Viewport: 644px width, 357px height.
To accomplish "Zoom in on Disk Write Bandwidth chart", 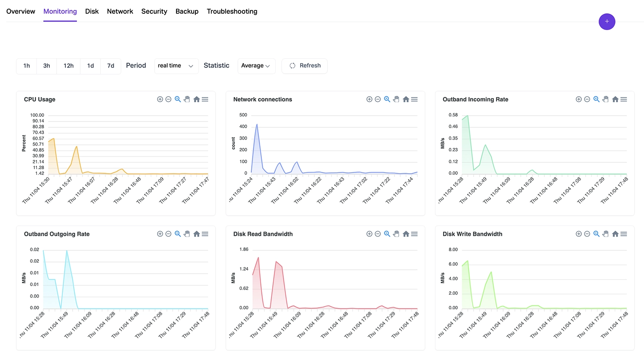I will pos(579,234).
